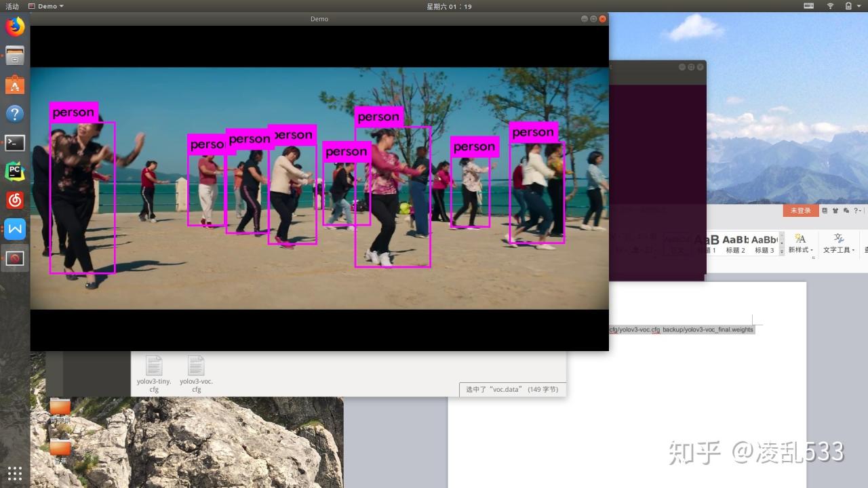Open the WPS skin shirt icon
The width and height of the screenshot is (868, 488).
click(835, 211)
